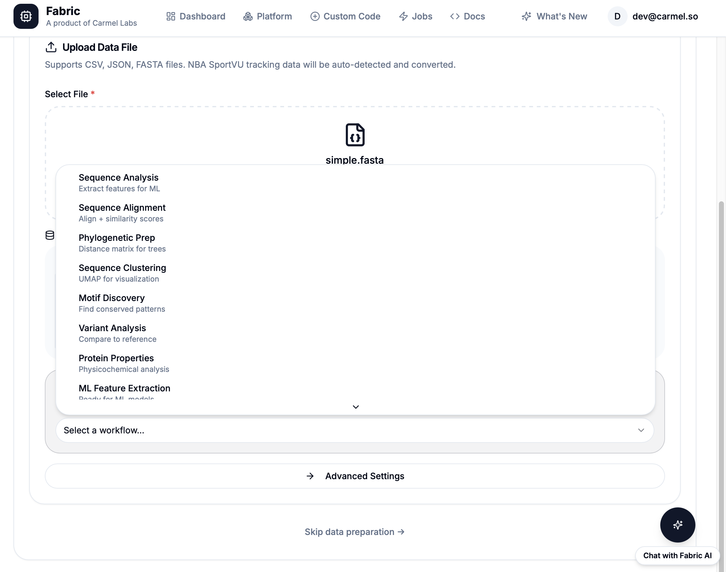Click 'Compare to reference' description
The width and height of the screenshot is (728, 572).
118,340
